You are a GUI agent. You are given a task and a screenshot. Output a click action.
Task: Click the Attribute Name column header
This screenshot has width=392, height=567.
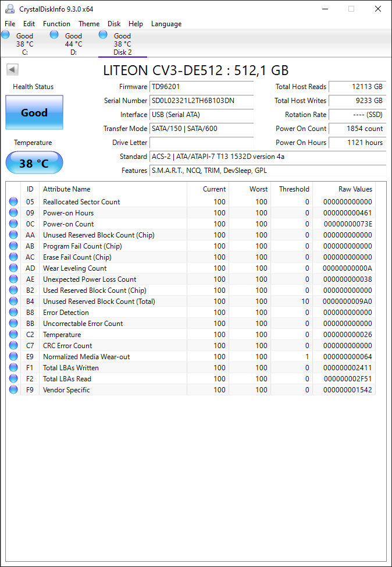tap(113, 189)
